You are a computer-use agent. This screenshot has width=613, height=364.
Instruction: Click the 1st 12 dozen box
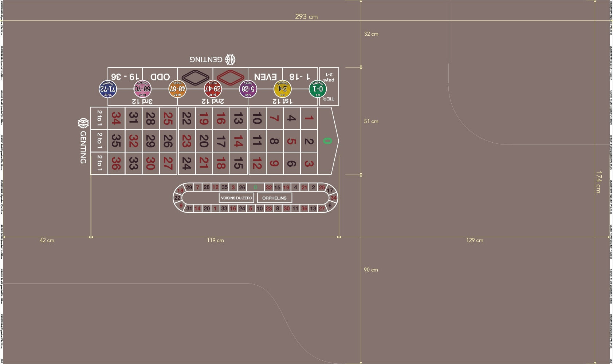pyautogui.click(x=283, y=101)
